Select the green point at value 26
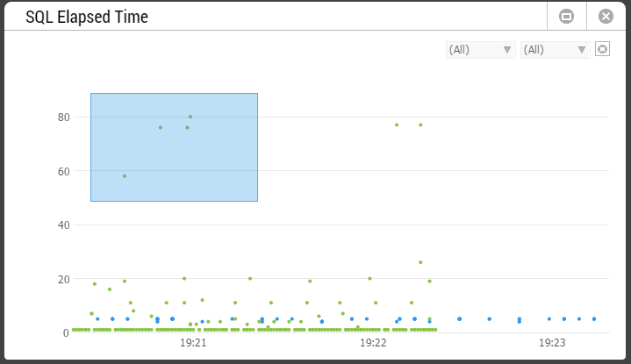Viewport: 631px width, 364px height. point(420,262)
